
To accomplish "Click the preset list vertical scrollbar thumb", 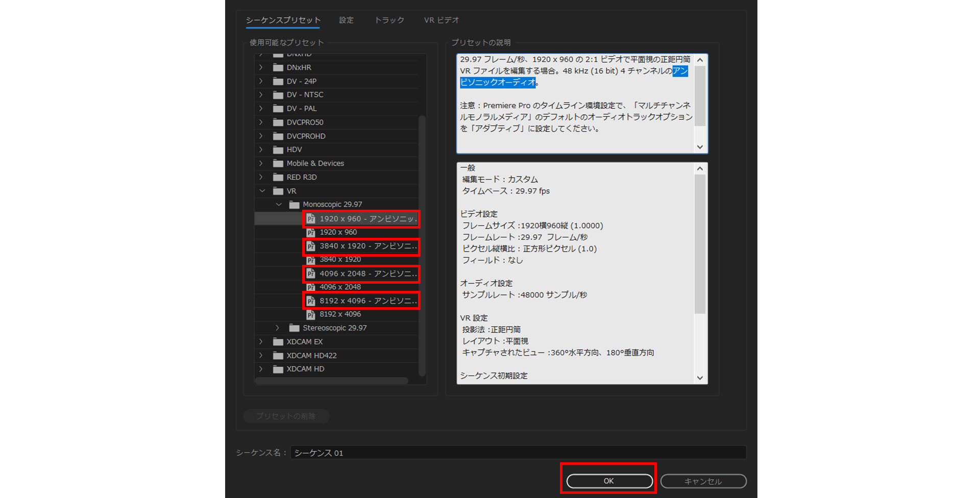I will pos(422,245).
